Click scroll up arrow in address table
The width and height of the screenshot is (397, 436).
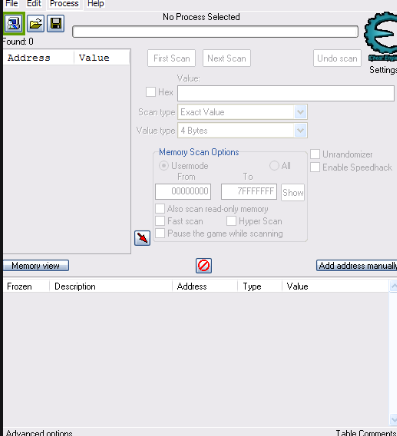(393, 286)
